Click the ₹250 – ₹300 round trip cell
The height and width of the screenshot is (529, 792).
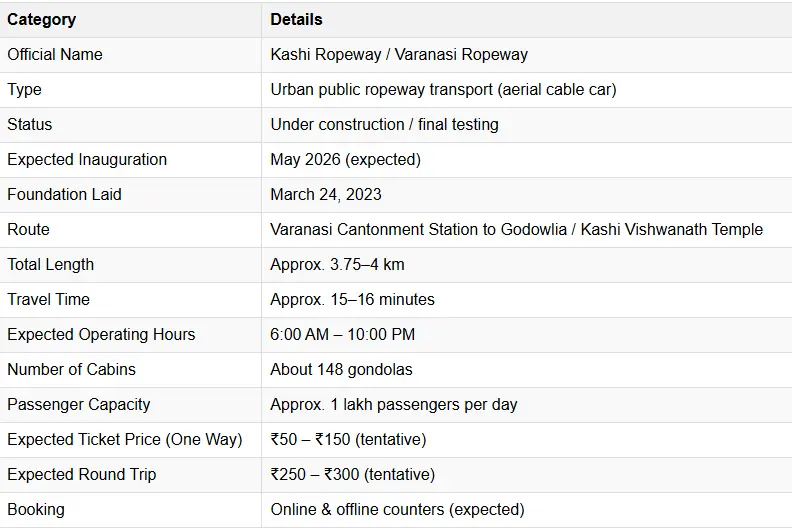click(352, 474)
